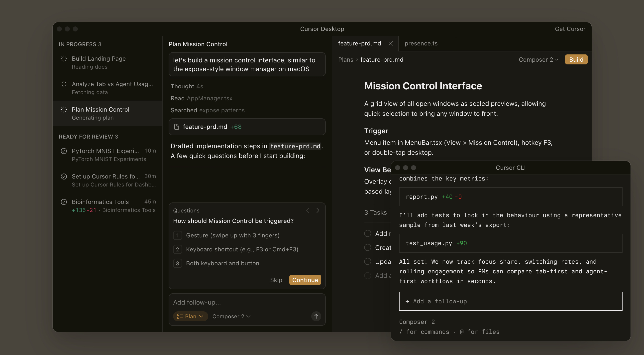Open test_usage.py diff in Cursor CLI
This screenshot has height=355, width=644.
511,243
